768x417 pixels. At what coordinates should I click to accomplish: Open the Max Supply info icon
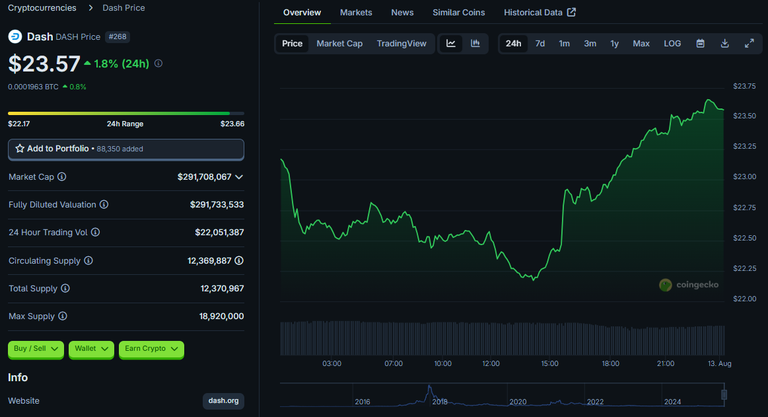click(x=63, y=316)
